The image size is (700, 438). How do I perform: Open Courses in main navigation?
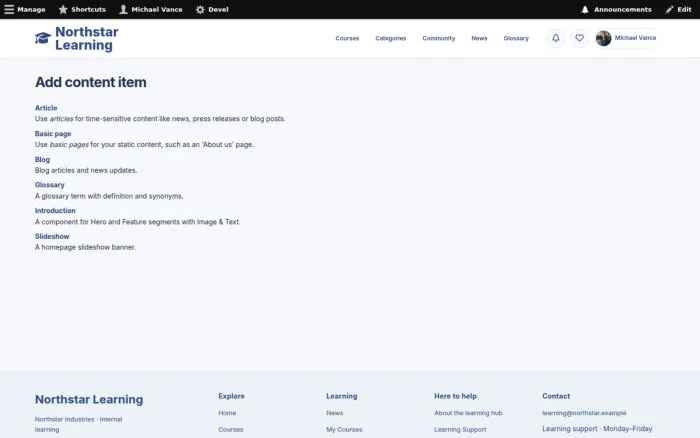point(347,38)
